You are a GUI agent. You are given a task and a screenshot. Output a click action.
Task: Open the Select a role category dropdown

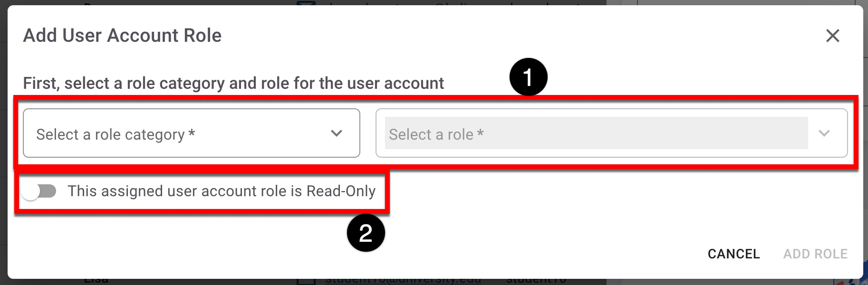tap(191, 133)
